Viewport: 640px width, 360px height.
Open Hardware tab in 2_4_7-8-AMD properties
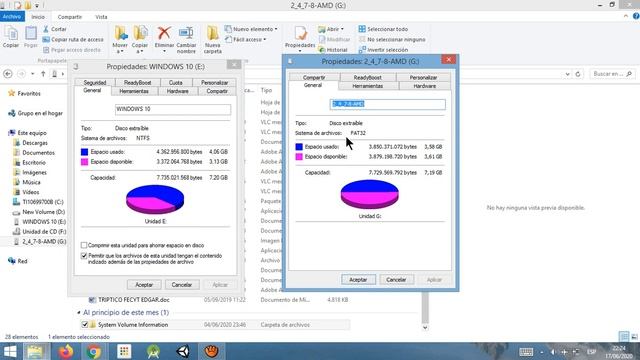click(x=424, y=86)
